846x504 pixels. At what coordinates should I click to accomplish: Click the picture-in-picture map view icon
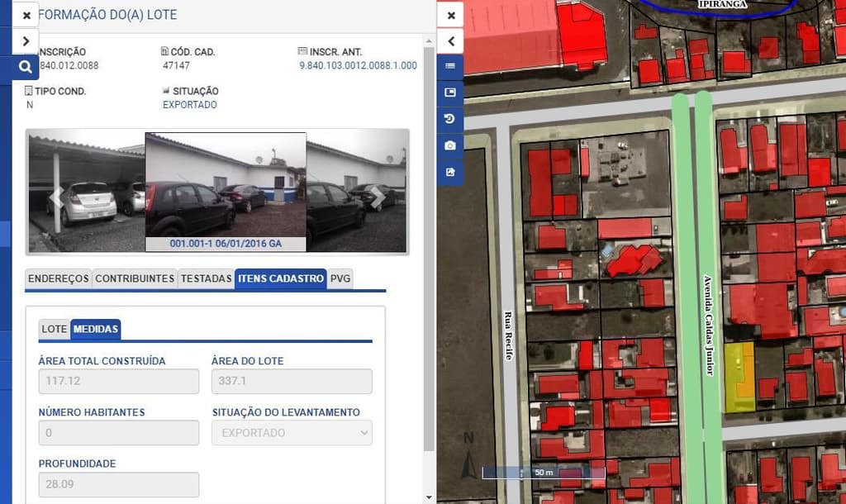tap(450, 93)
